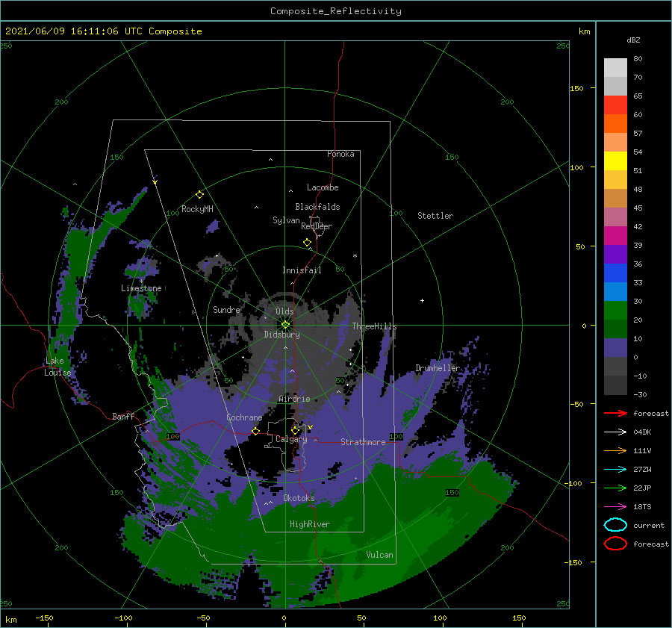Viewport: 672px width, 628px height.
Task: Click the yellow Y marker northeast of Calgary
Action: (x=310, y=427)
